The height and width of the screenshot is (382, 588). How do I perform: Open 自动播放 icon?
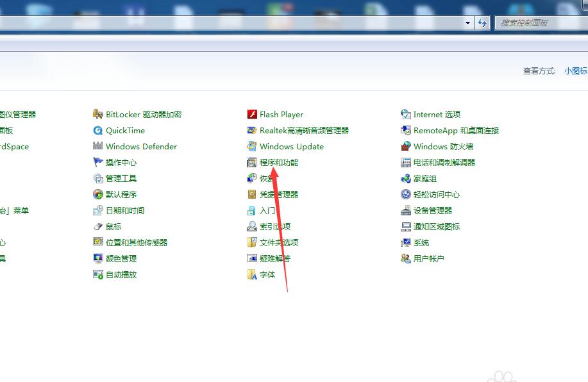tap(98, 274)
